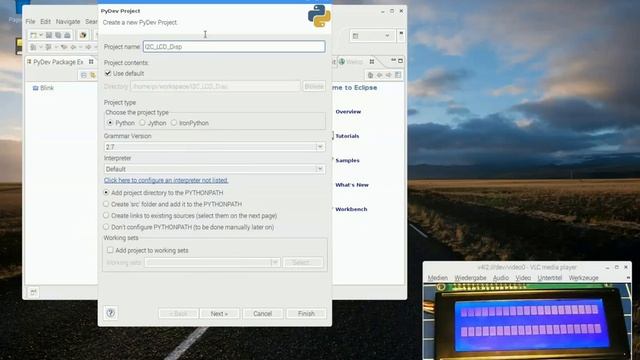Click the Link with Editor icon in Package Explorer
640x360 pixels.
tap(93, 75)
